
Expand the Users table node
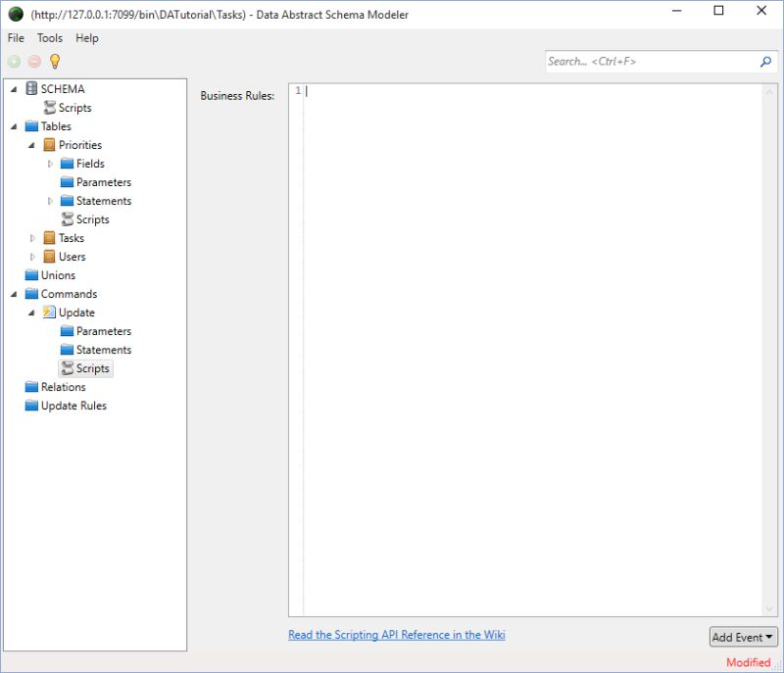[x=32, y=257]
